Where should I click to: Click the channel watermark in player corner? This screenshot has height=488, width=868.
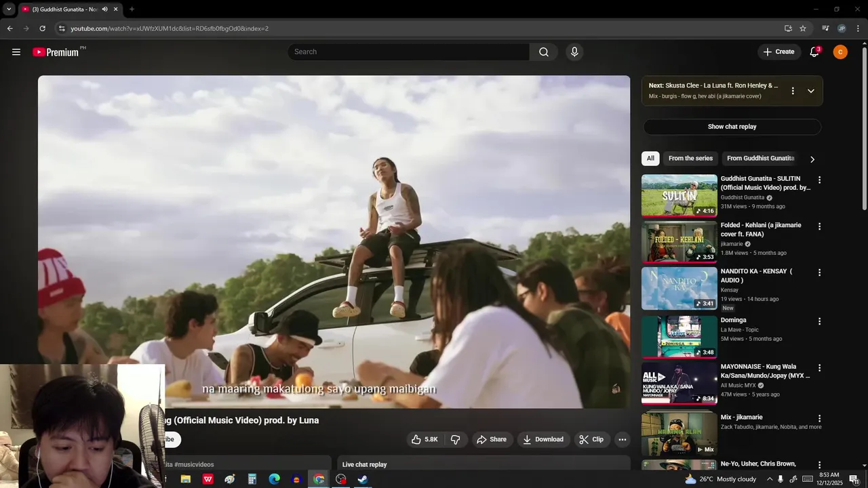616,389
